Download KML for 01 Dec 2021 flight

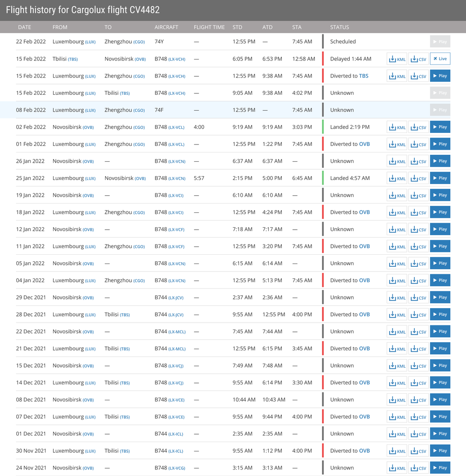point(397,434)
